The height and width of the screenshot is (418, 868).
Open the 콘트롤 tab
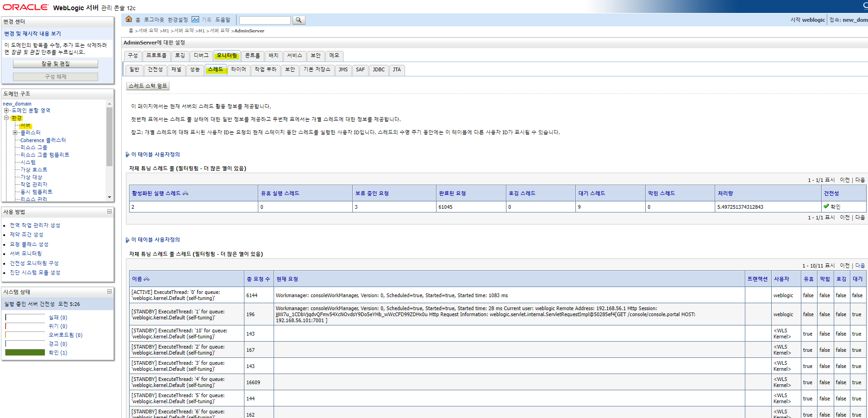point(253,56)
